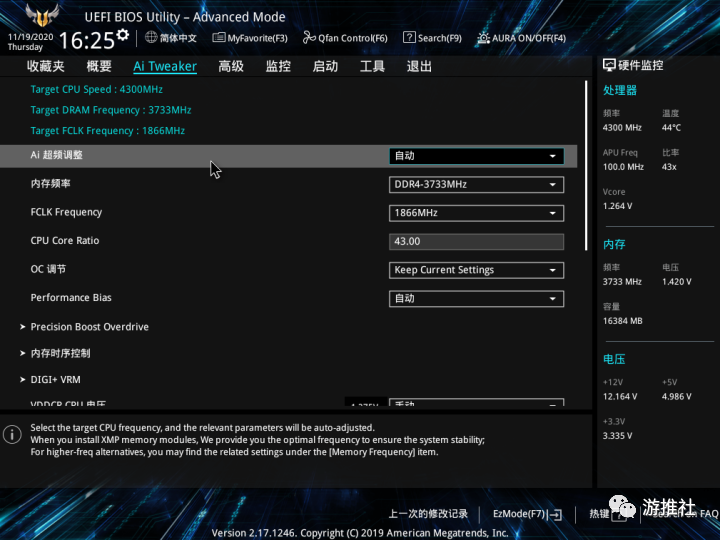This screenshot has width=720, height=540.
Task: Click the TUF wings logo
Action: [x=42, y=15]
